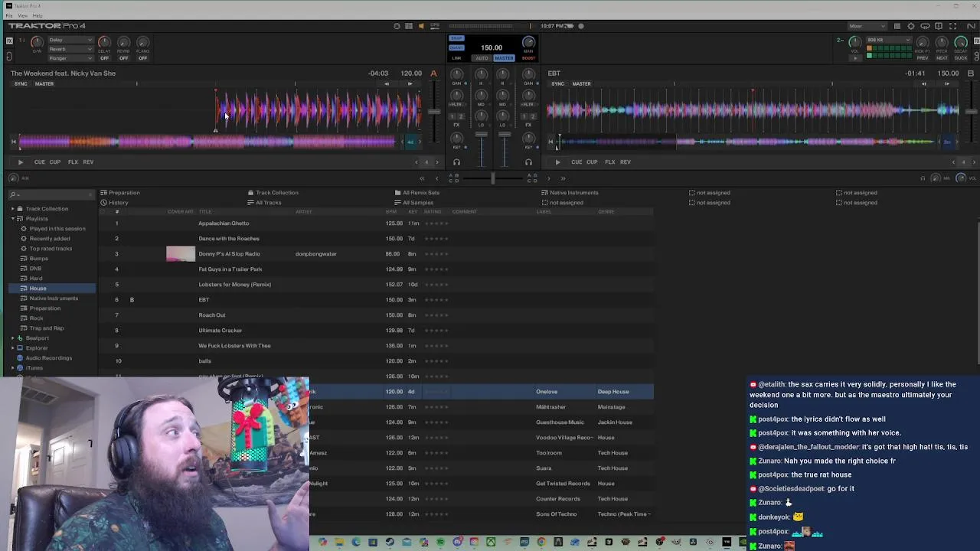Skip back in crossfader page controls

pos(421,178)
